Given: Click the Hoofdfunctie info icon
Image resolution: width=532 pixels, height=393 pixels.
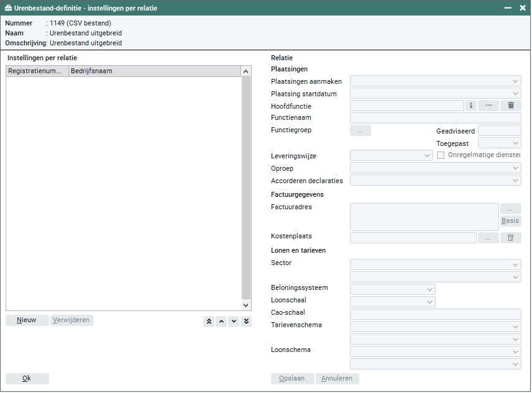Looking at the screenshot, I should [x=471, y=106].
